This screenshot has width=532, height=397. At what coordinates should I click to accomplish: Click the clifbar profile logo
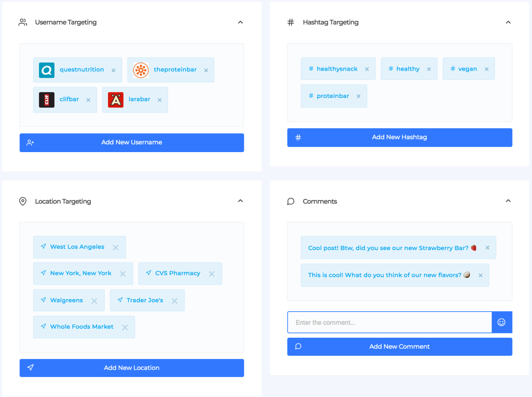47,100
